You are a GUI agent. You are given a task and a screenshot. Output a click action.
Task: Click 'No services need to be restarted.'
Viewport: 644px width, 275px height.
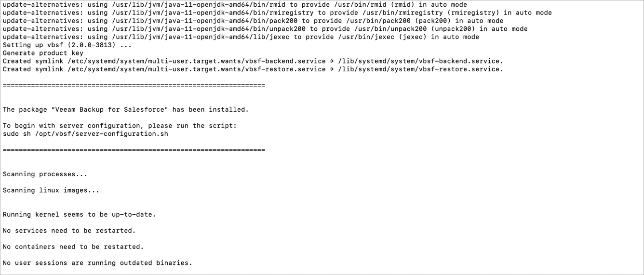[x=69, y=231]
